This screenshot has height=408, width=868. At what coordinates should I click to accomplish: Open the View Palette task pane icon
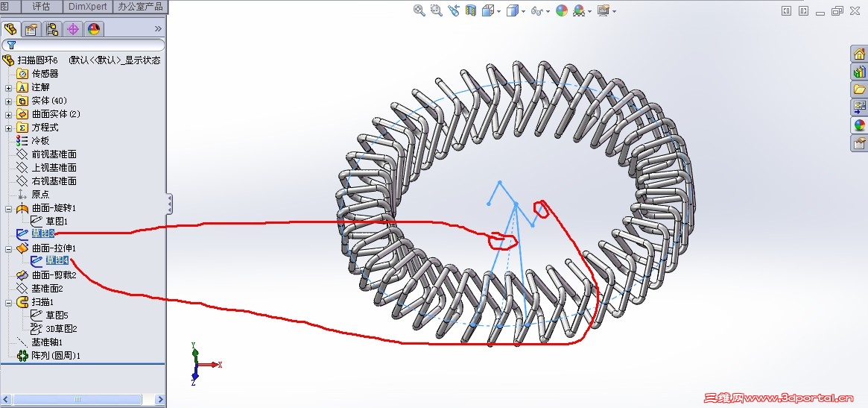click(x=859, y=107)
